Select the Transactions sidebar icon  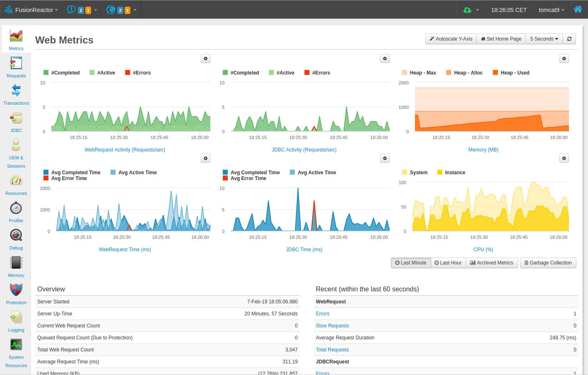(16, 94)
